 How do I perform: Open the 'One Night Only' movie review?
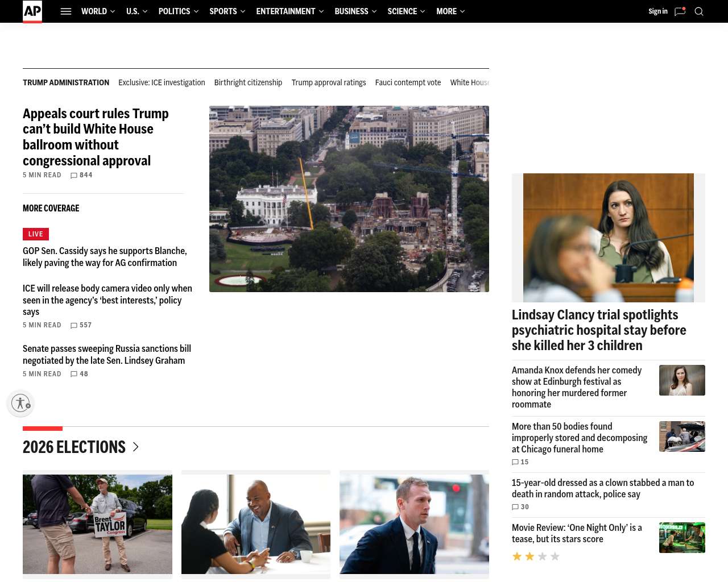click(x=577, y=533)
